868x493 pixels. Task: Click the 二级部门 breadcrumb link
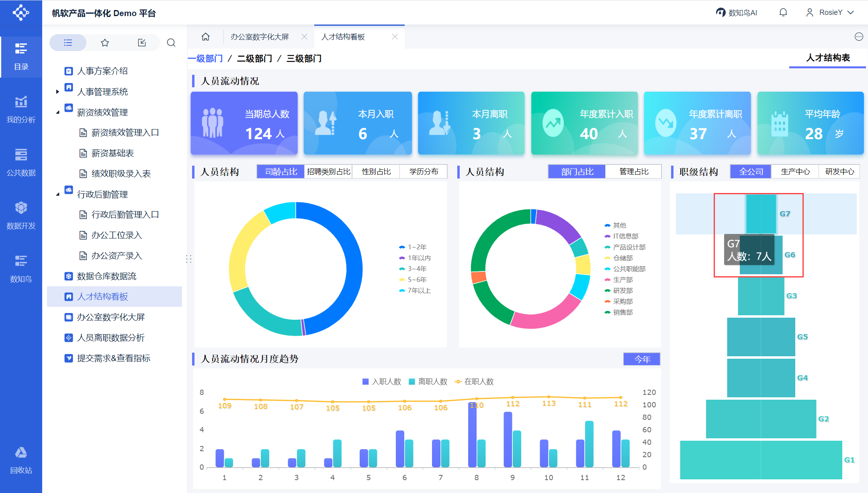(254, 59)
